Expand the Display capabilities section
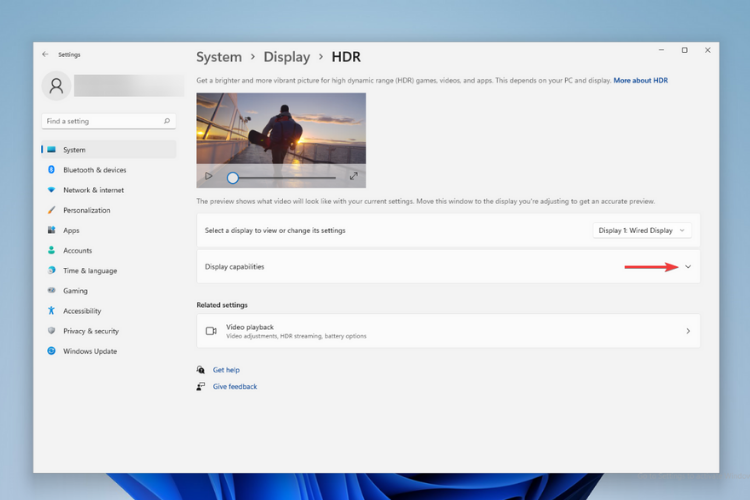Image resolution: width=750 pixels, height=500 pixels. coord(688,267)
